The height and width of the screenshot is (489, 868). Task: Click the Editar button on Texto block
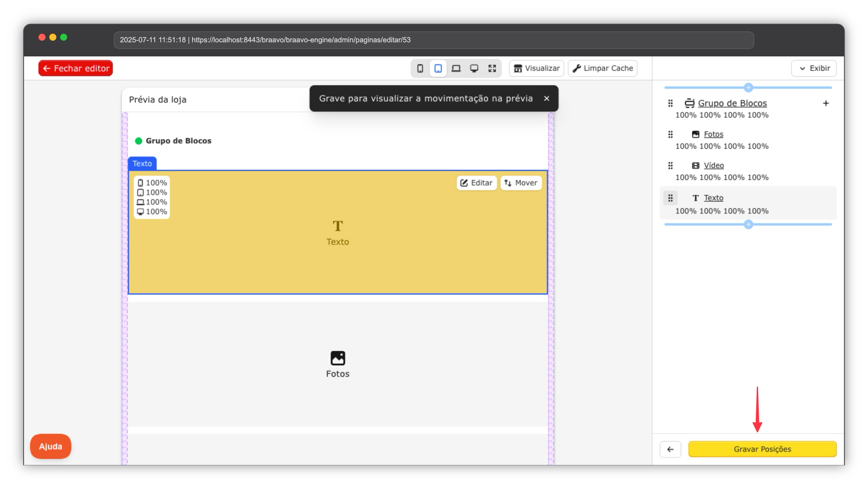pos(476,183)
